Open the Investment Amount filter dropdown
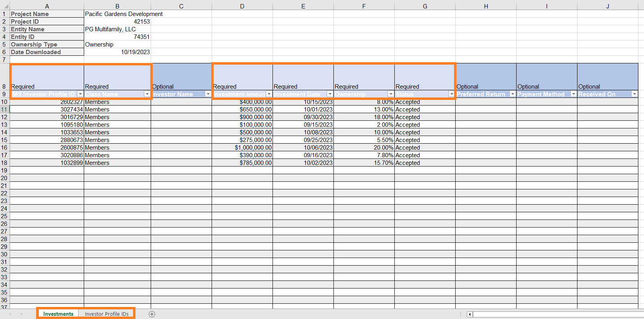The width and height of the screenshot is (644, 319). pos(269,94)
